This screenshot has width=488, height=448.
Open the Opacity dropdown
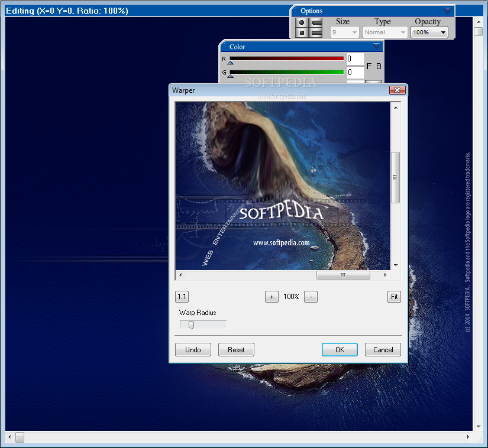coord(429,33)
